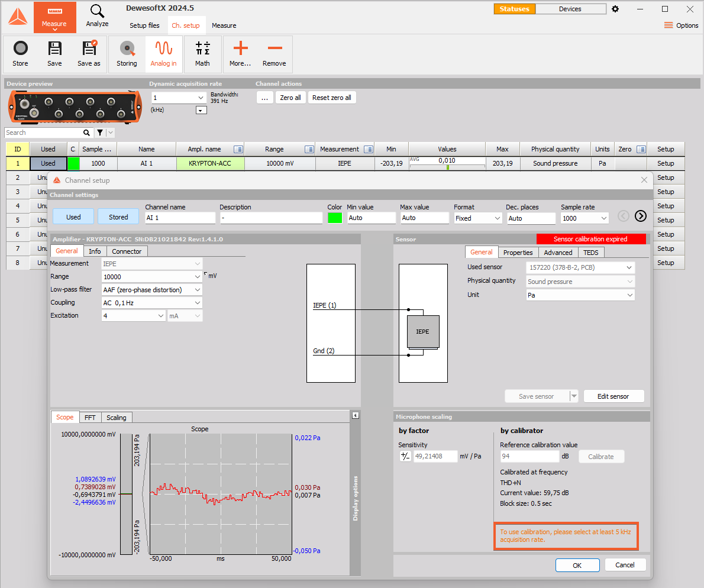This screenshot has width=704, height=588.
Task: Add a module with More...
Action: click(240, 54)
